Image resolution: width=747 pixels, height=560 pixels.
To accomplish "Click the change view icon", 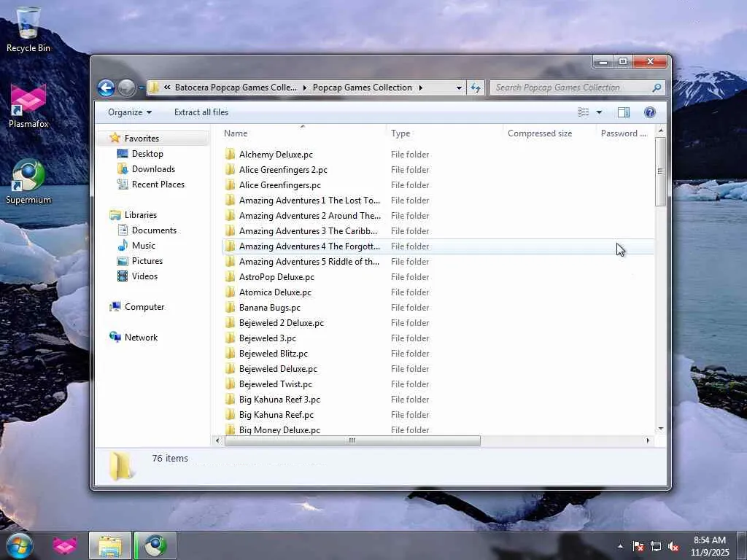I will 583,112.
